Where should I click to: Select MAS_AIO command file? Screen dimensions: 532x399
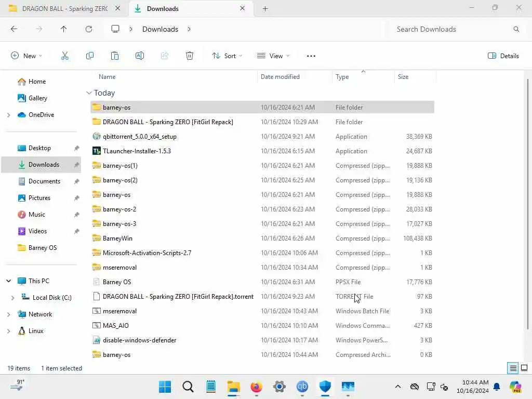262,326
